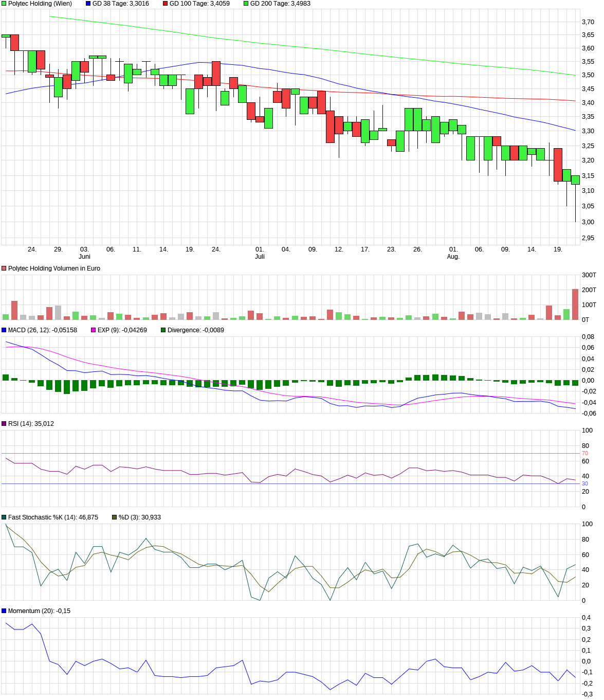Screen dimensions: 604x700
Task: Click the Aug. axis label
Action: click(x=454, y=256)
